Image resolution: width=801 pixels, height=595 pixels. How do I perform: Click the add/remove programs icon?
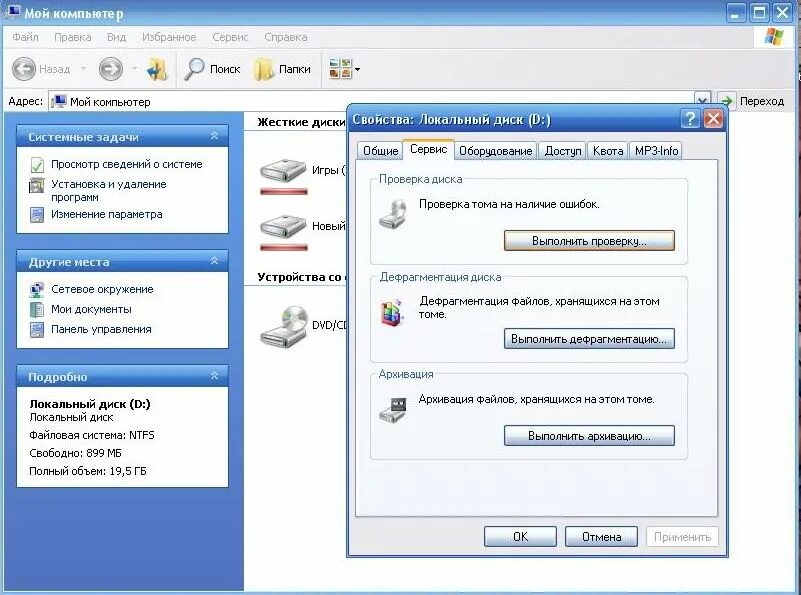[x=37, y=185]
